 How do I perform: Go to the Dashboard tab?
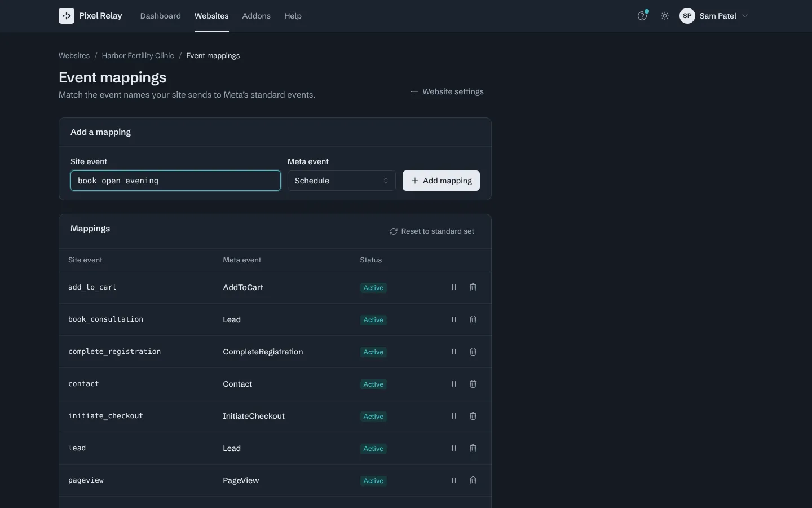point(161,16)
